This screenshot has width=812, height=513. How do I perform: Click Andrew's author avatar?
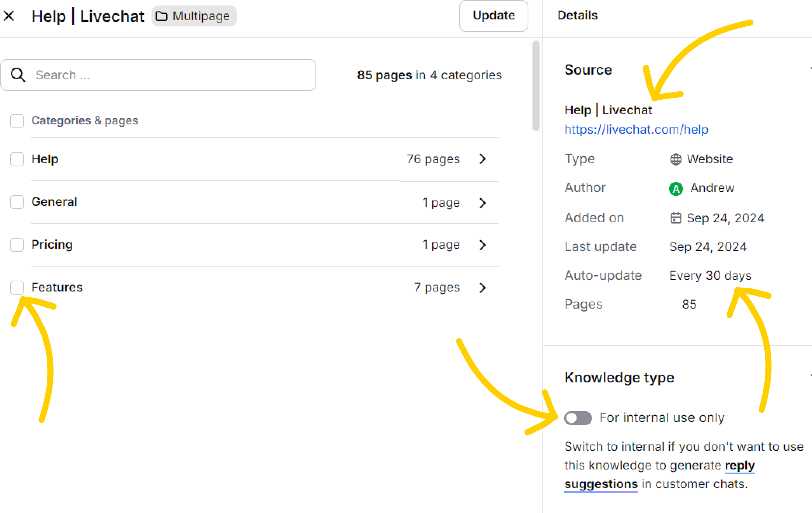[676, 188]
